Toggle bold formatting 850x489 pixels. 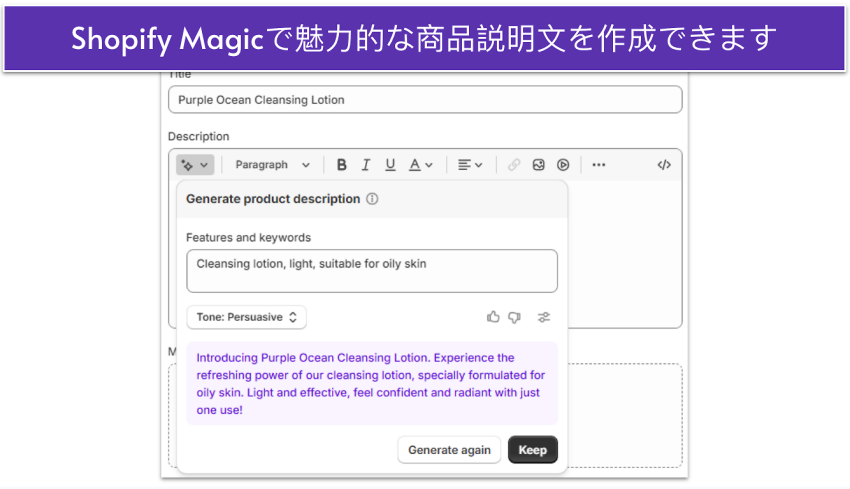click(x=342, y=165)
